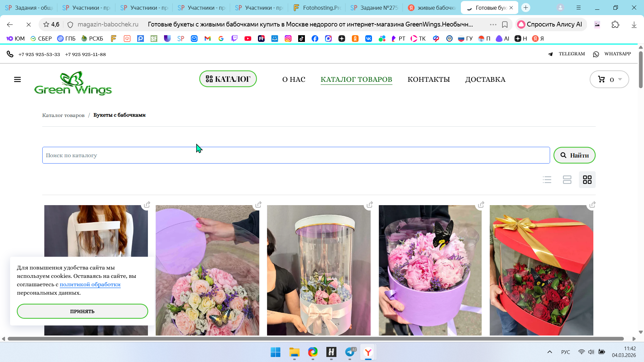The image size is (644, 362).
Task: Open the hamburger menu beside GreenWings logo
Action: (17, 79)
